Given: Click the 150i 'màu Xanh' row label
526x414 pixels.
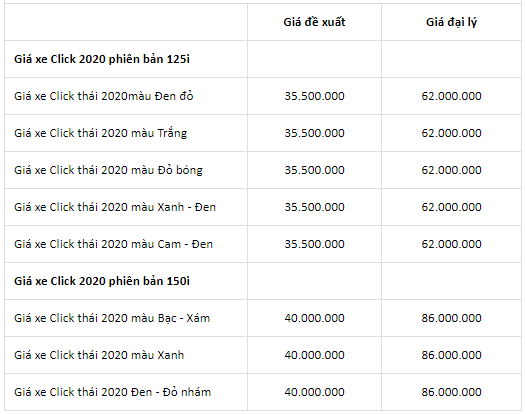Looking at the screenshot, I should click(x=99, y=355).
